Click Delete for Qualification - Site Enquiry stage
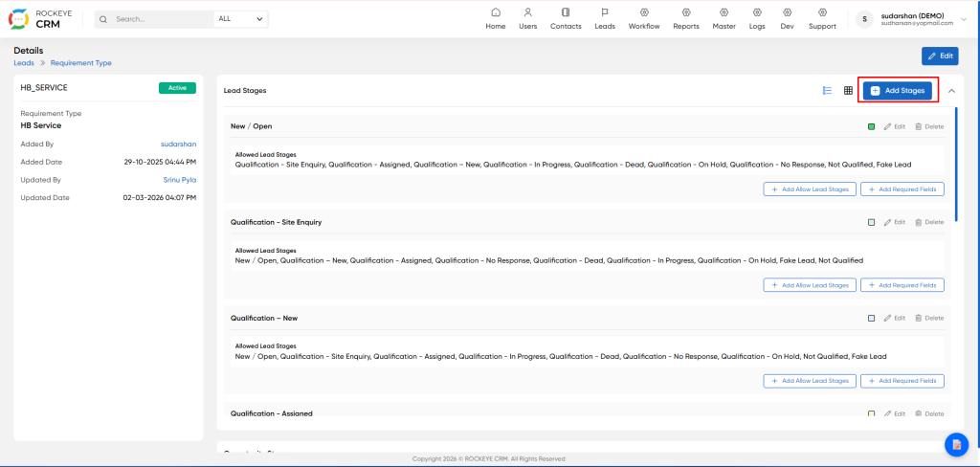980x467 pixels. (929, 222)
